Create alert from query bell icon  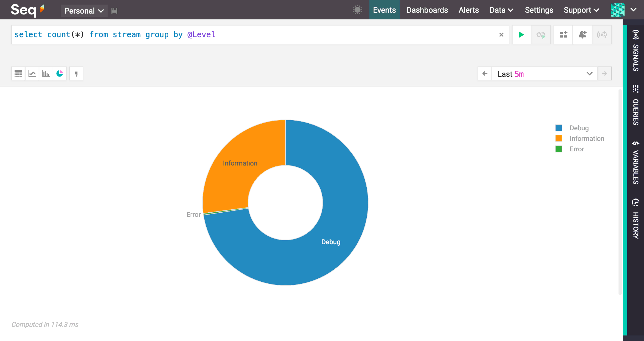(582, 35)
